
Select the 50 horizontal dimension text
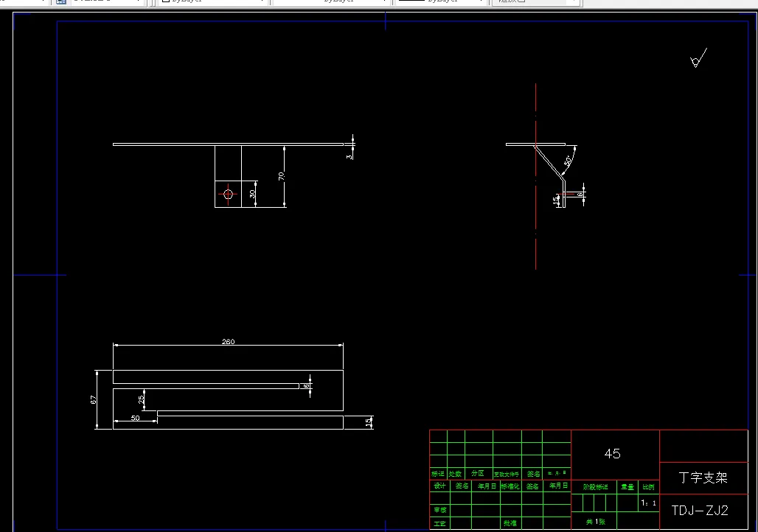click(136, 418)
